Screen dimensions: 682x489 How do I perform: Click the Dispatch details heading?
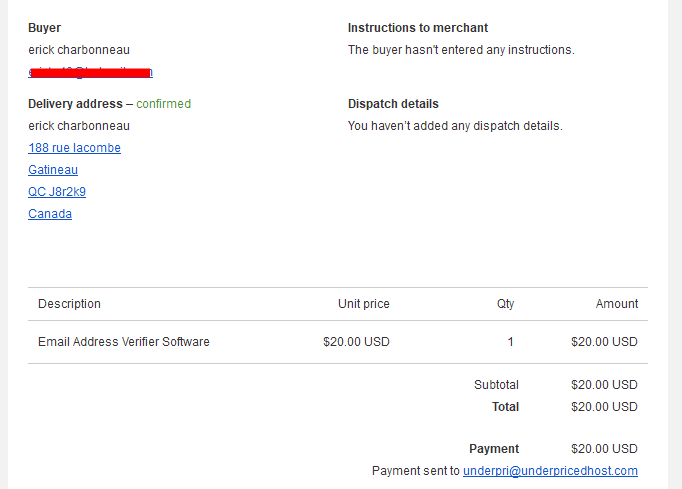(x=393, y=104)
